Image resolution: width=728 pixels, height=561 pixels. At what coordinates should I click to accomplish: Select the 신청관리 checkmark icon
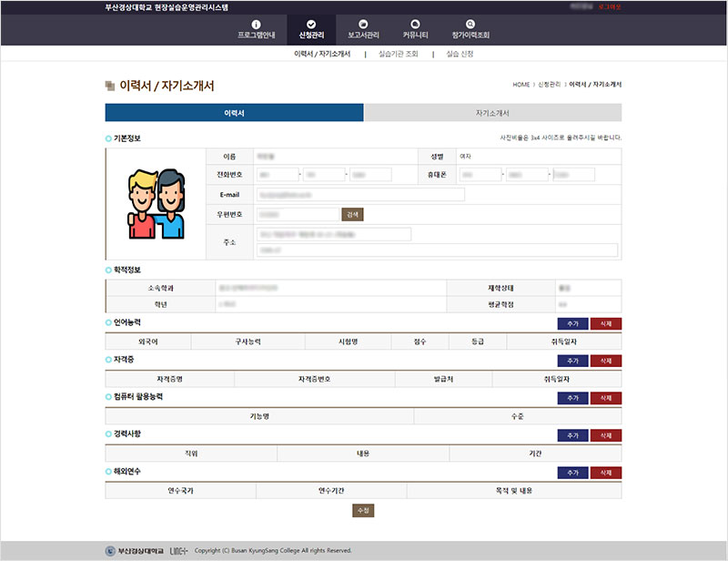point(311,25)
